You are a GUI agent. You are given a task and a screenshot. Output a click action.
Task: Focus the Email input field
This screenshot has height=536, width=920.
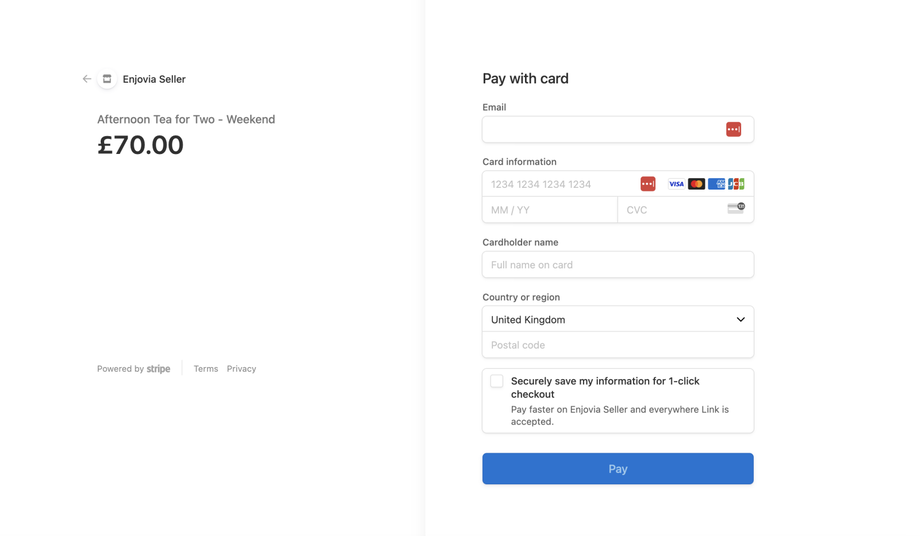pyautogui.click(x=600, y=129)
